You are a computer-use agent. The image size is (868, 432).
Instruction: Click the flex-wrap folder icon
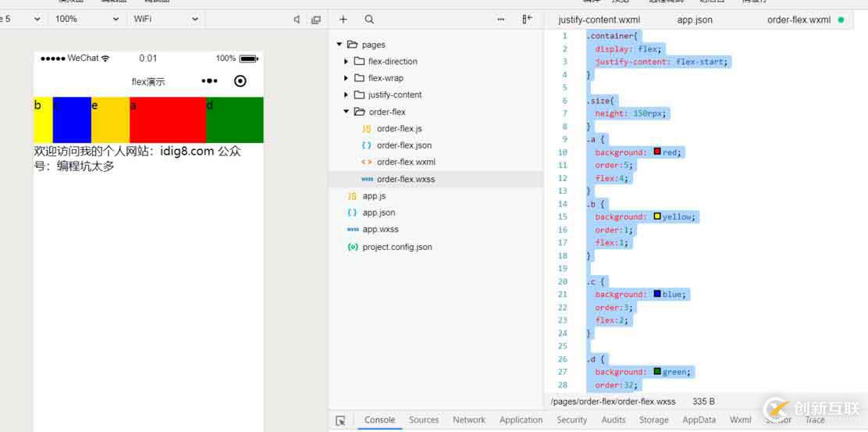359,78
